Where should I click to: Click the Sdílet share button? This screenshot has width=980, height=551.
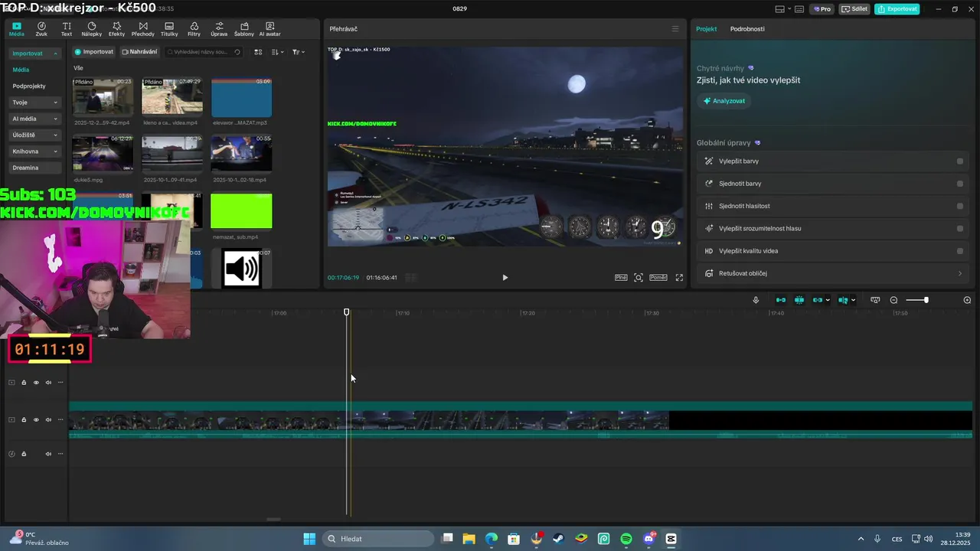(x=854, y=9)
